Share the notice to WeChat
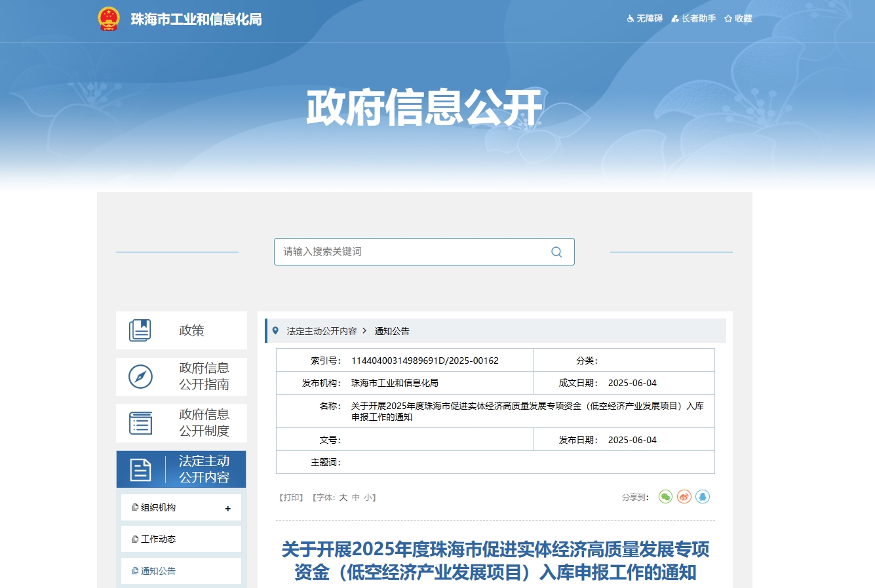This screenshot has width=875, height=588. pyautogui.click(x=665, y=497)
